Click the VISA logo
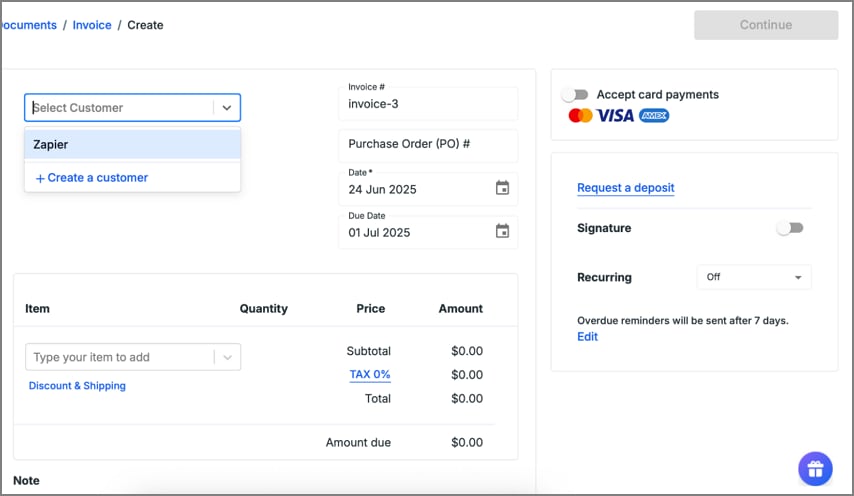854x496 pixels. coord(615,115)
